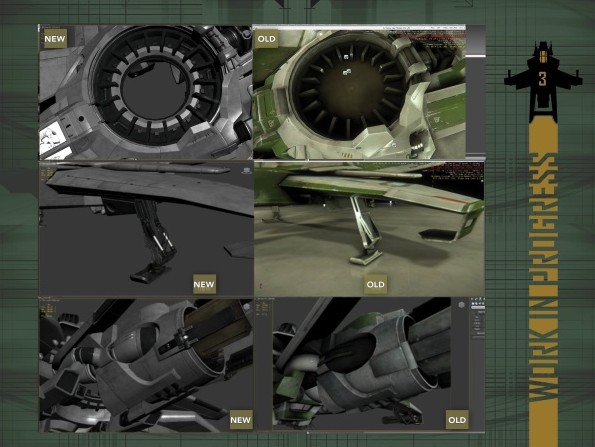This screenshot has width=595, height=447.
Task: Click the ViewCube in the new thruster viewport
Action: click(247, 306)
